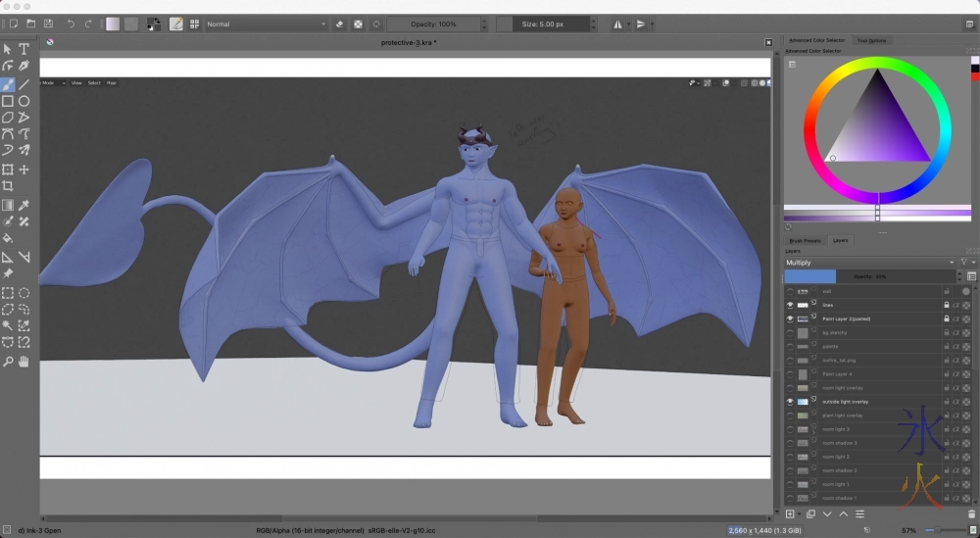The height and width of the screenshot is (538, 980).
Task: Hide the outside light overlay layer
Action: 791,401
